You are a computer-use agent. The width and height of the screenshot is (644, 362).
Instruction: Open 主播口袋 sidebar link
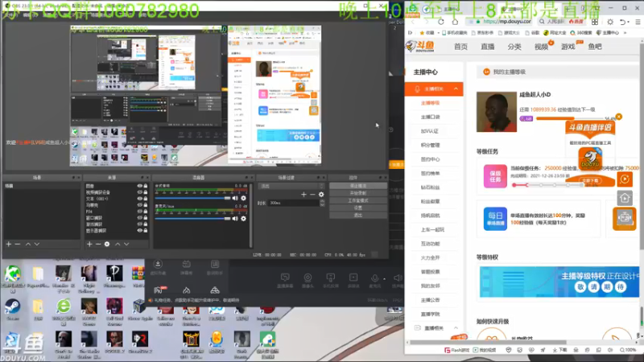pyautogui.click(x=430, y=117)
